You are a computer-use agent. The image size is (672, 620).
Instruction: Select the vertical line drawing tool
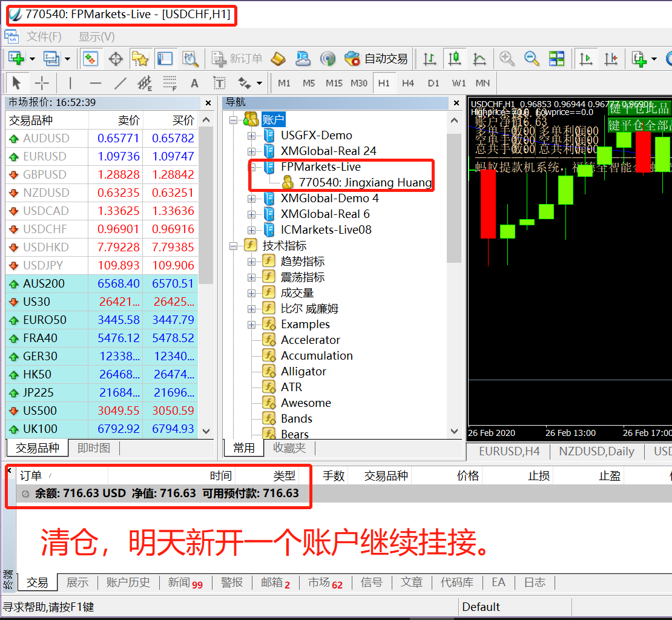(70, 83)
